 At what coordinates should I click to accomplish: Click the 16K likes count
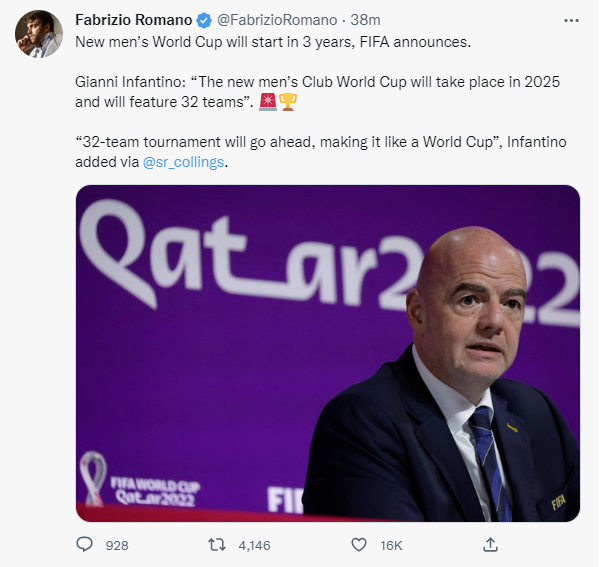391,546
